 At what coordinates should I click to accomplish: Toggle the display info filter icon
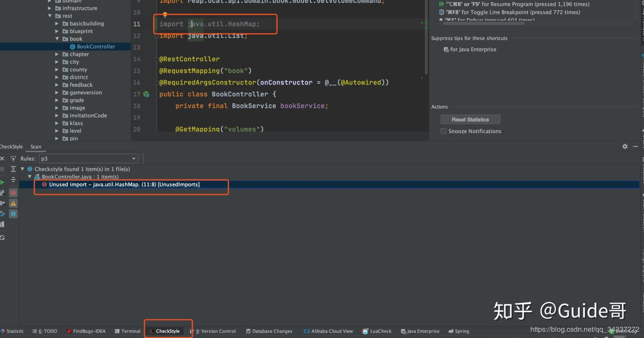click(13, 214)
